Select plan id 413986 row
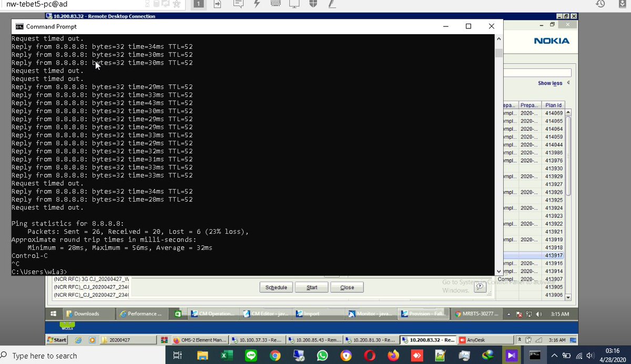Image resolution: width=631 pixels, height=364 pixels. 535,152
